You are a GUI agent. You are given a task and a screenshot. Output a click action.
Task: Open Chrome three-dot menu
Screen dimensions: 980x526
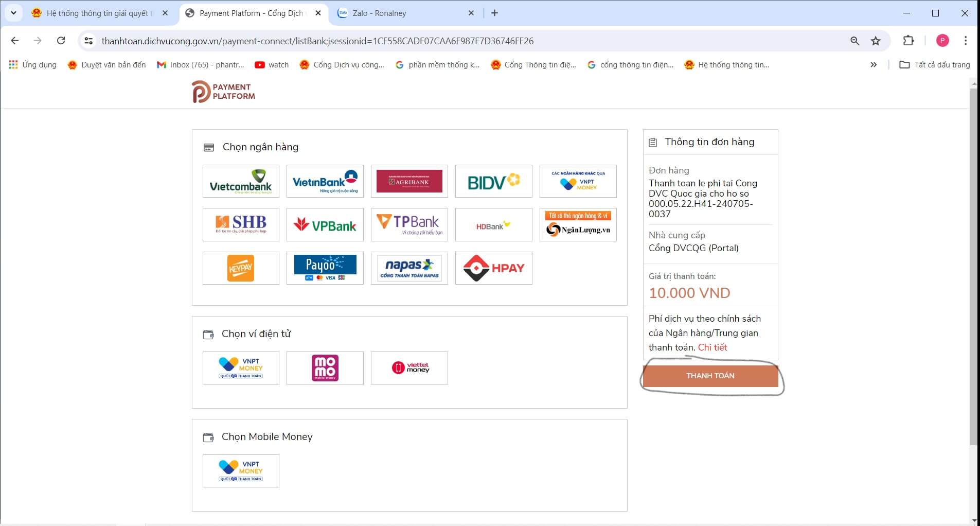click(x=966, y=41)
